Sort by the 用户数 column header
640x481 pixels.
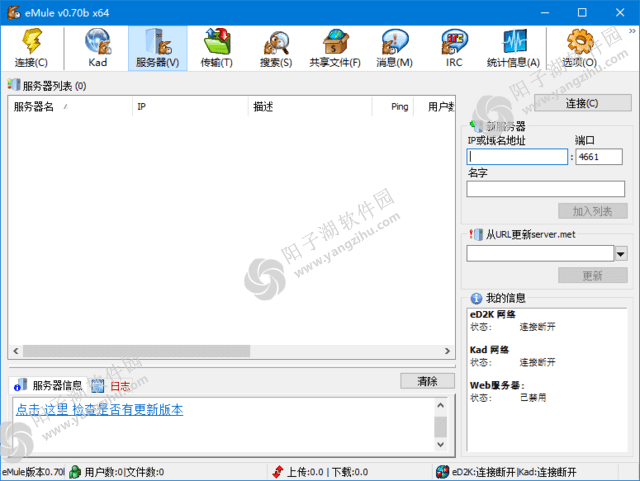pyautogui.click(x=434, y=107)
